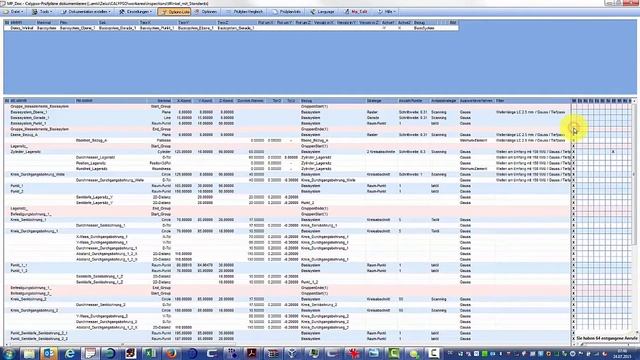Click the Basissystem_Gerade_1 cell in top table
640x360 pixels.
pos(118,28)
